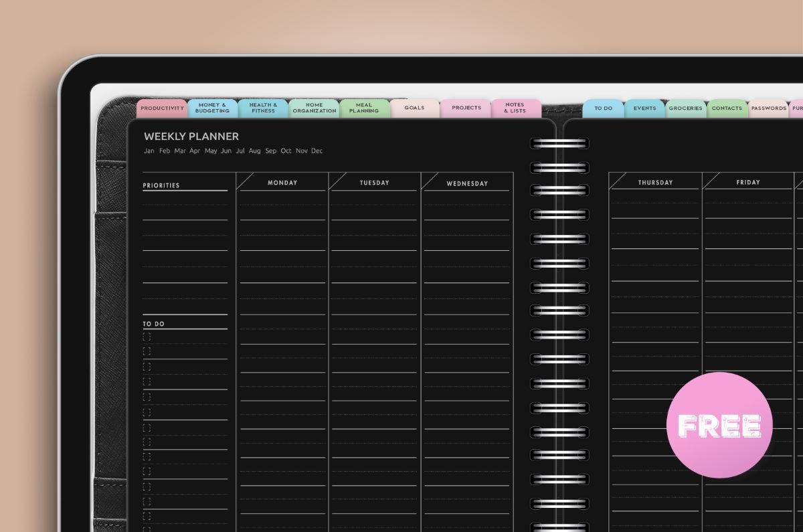Go to the Meal Planning tab
Image resolution: width=803 pixels, height=532 pixels.
coord(365,108)
